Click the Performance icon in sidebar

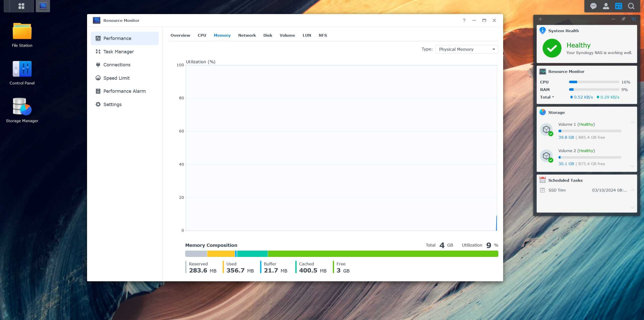(98, 38)
